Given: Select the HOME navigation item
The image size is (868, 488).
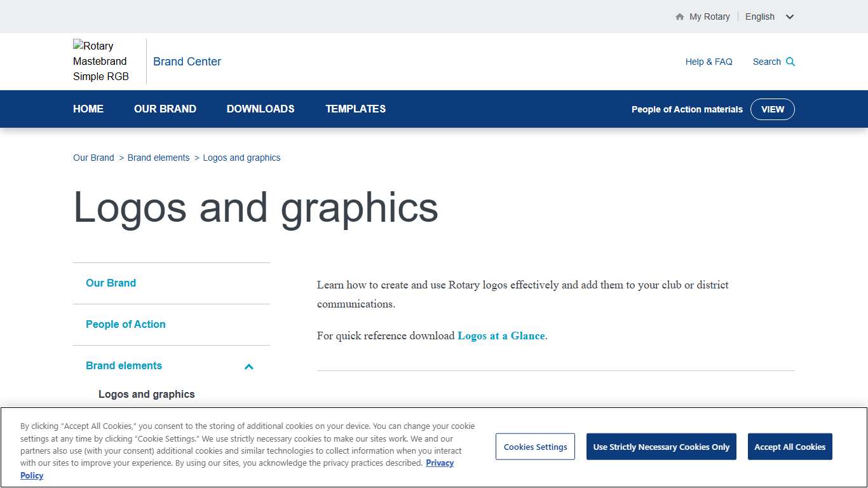Looking at the screenshot, I should point(88,109).
